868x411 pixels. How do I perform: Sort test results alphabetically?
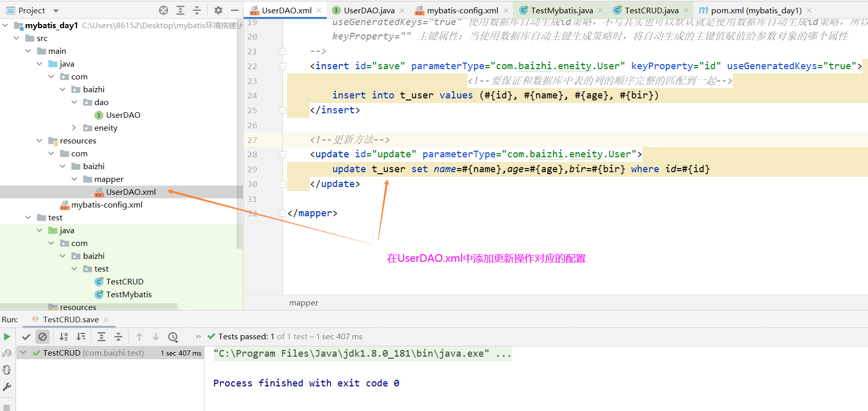click(64, 337)
